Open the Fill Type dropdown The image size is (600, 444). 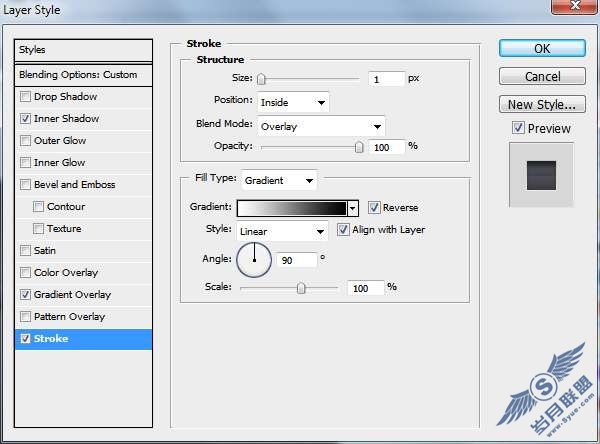coord(279,180)
